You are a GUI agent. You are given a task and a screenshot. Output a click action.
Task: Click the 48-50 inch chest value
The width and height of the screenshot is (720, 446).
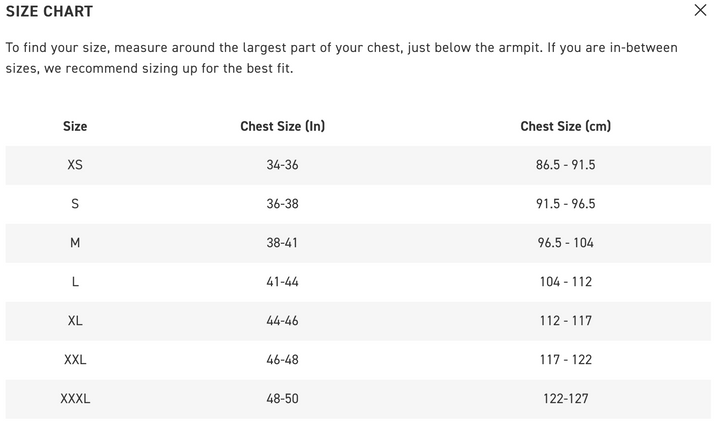(282, 399)
